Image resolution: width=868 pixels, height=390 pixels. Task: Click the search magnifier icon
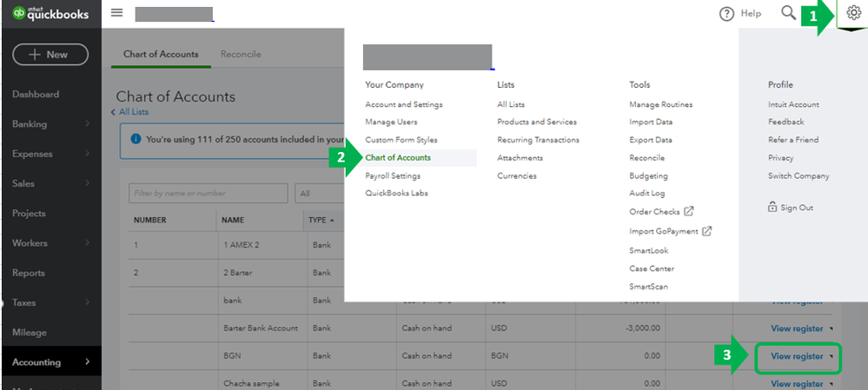click(x=788, y=13)
